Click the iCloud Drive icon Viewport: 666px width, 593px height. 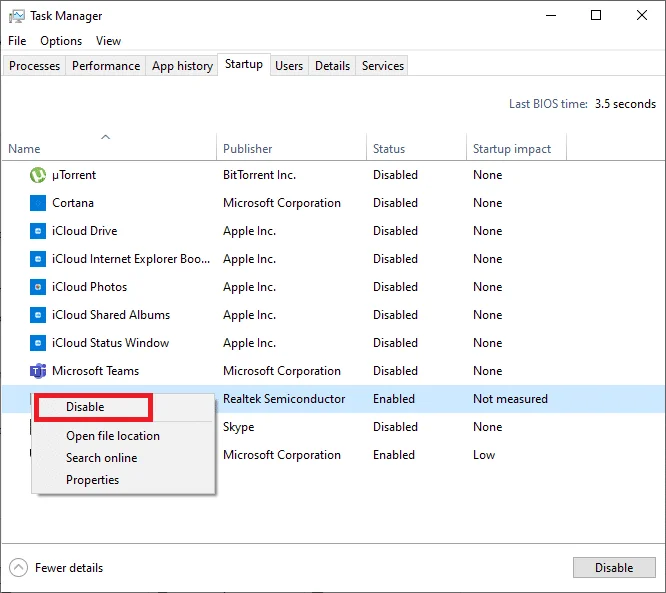click(38, 231)
